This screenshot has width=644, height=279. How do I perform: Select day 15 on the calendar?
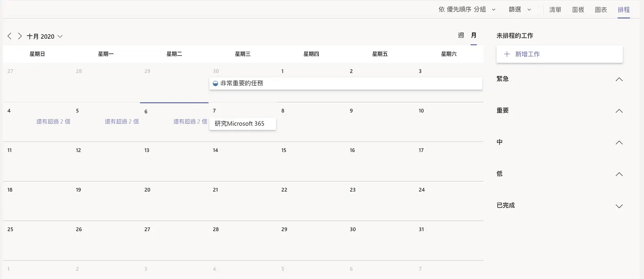[284, 150]
